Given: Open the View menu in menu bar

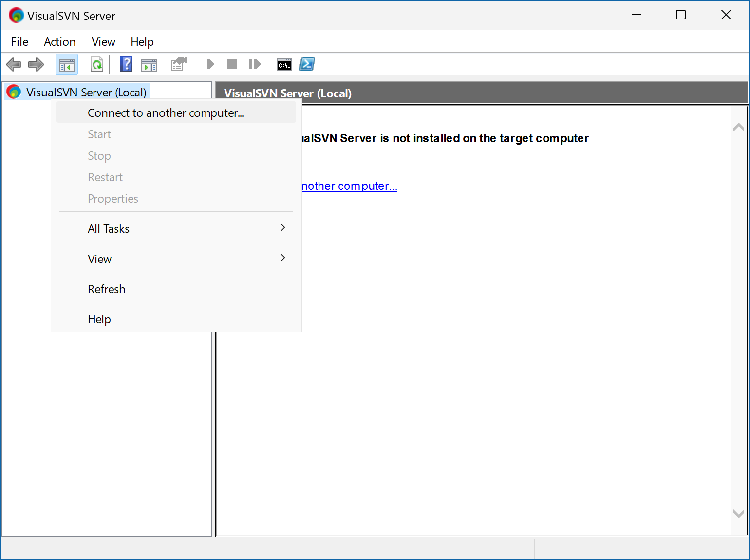Looking at the screenshot, I should (104, 42).
